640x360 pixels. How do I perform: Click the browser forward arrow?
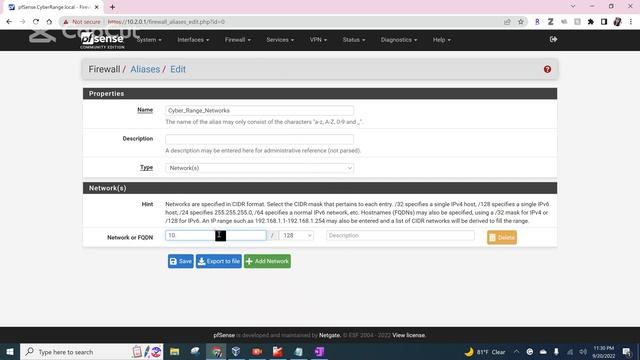[22, 22]
